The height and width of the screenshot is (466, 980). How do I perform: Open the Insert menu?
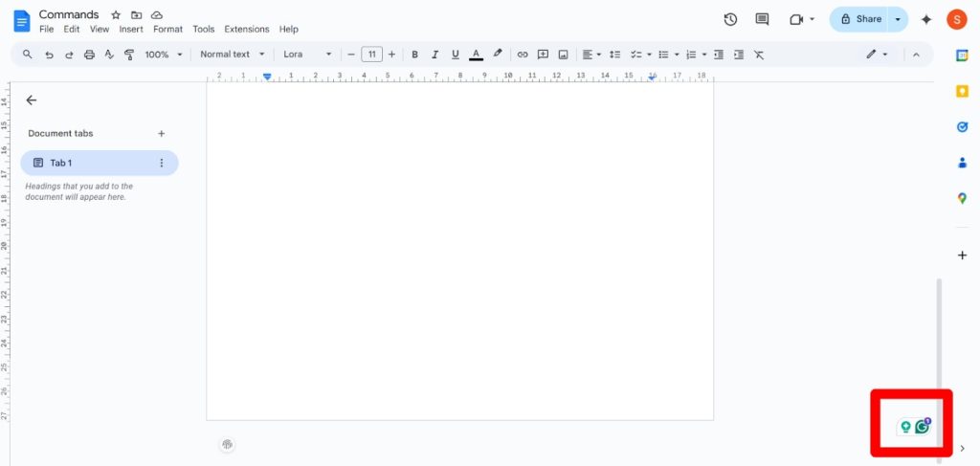coord(131,30)
